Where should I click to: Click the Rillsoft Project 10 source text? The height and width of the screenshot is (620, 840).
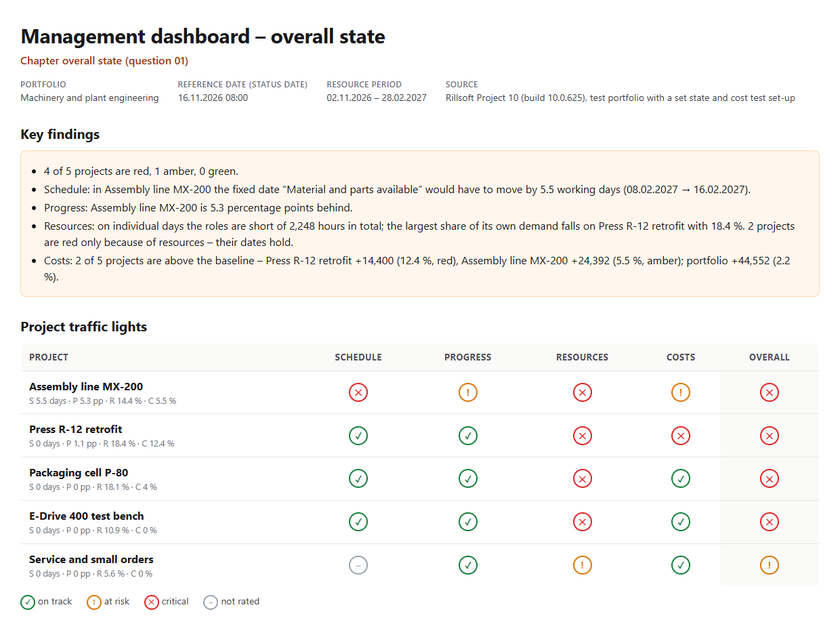621,98
